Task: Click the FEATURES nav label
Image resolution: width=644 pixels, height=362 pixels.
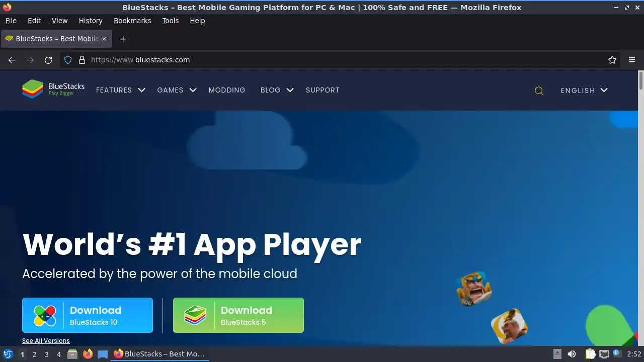Action: [114, 90]
